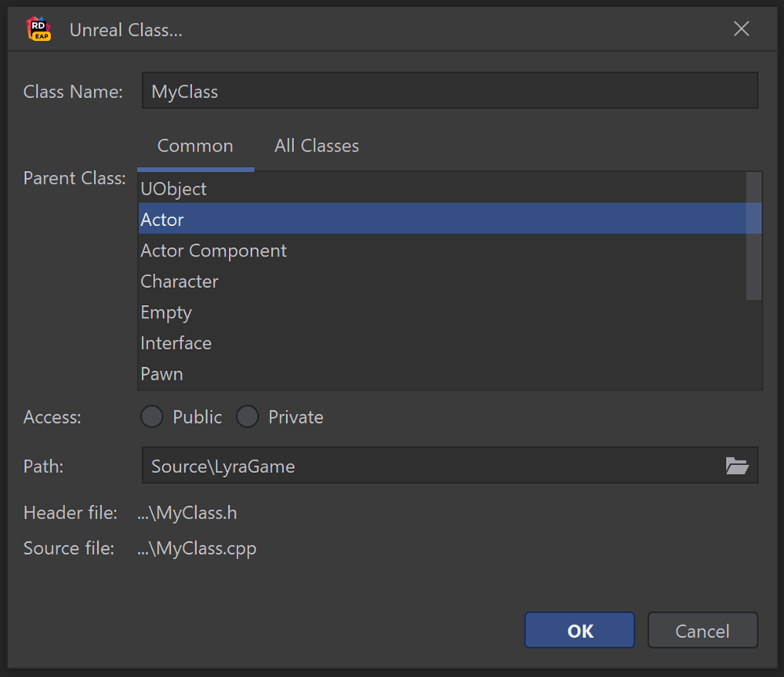Click the Class Name text field

(x=449, y=91)
